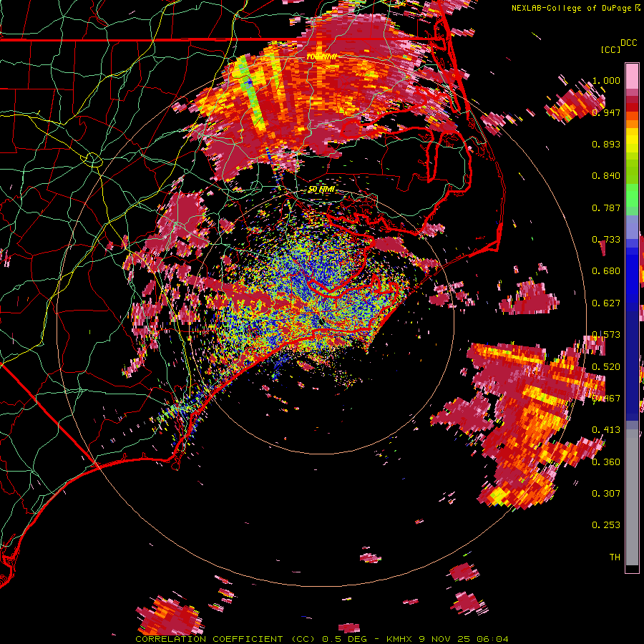The width and height of the screenshot is (644, 644).
Task: Click the DCC [CC] legend title
Action: (x=619, y=46)
